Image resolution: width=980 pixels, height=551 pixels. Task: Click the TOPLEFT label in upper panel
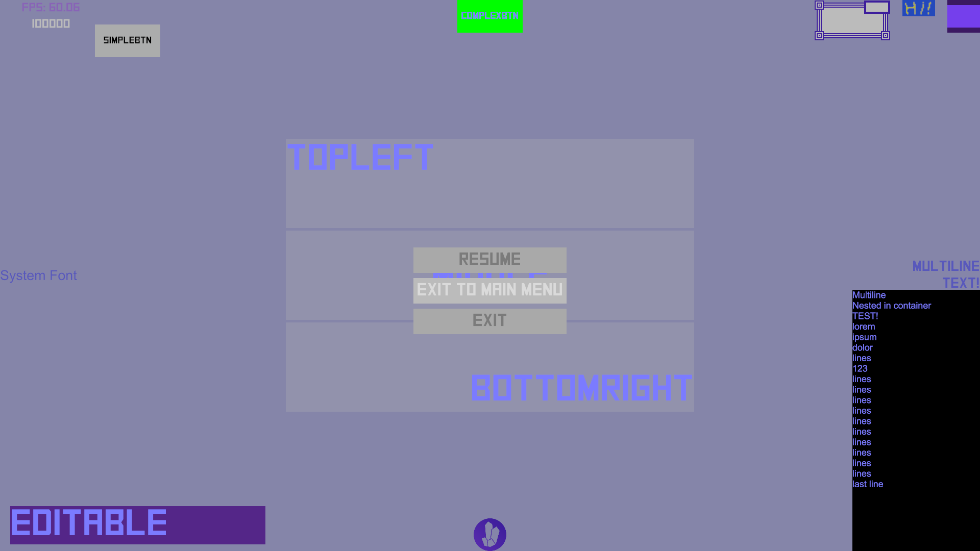(x=361, y=156)
